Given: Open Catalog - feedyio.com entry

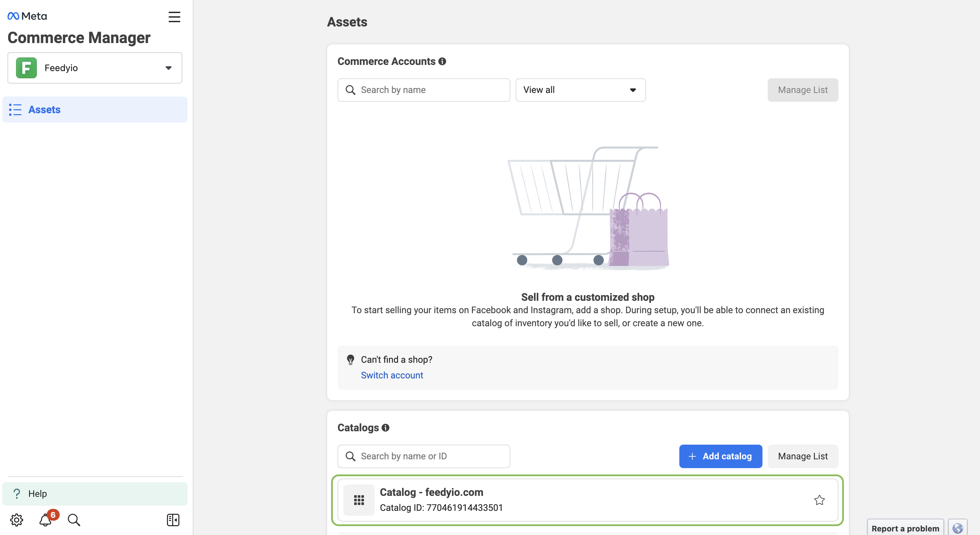Looking at the screenshot, I should [x=588, y=500].
